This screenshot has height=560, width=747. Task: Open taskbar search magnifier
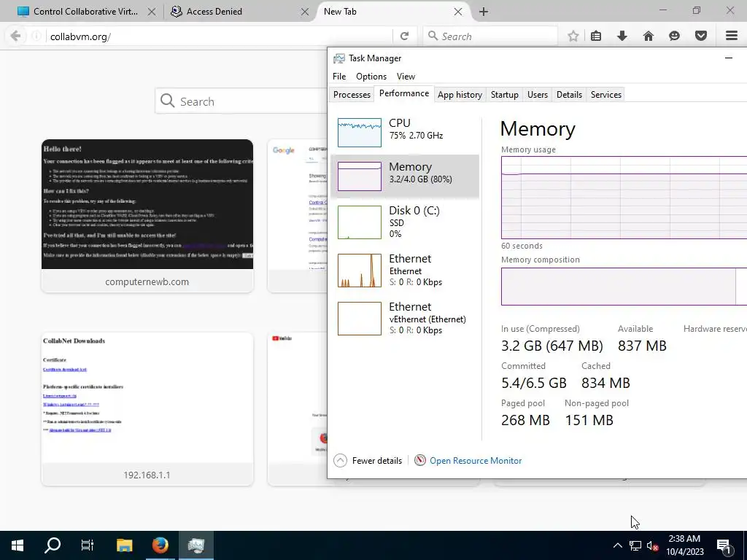click(53, 545)
